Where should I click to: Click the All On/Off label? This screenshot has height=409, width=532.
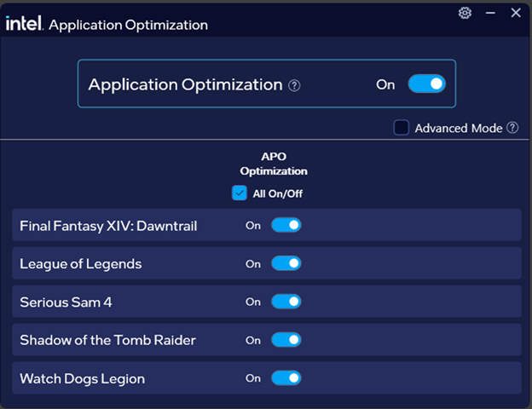278,193
